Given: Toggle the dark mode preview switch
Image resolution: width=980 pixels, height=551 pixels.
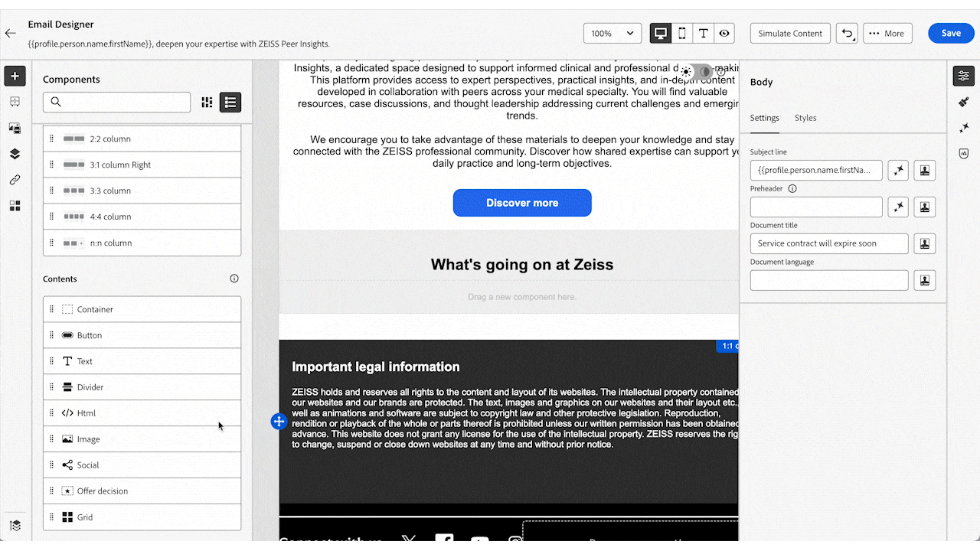Looking at the screenshot, I should pyautogui.click(x=695, y=71).
